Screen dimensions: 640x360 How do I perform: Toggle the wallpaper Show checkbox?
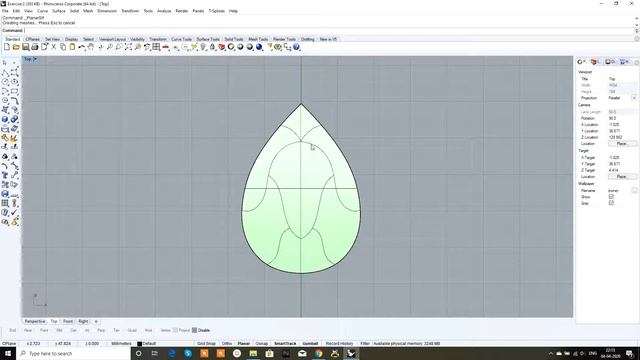click(611, 197)
